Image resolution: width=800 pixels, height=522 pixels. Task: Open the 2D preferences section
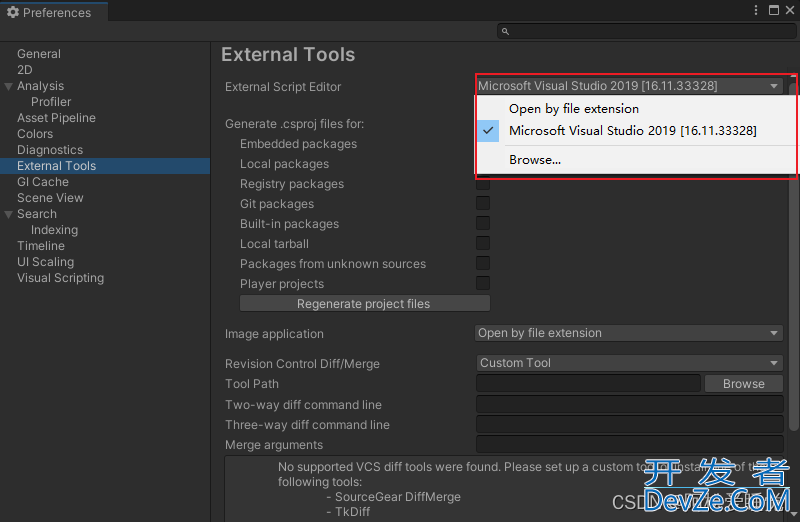(x=24, y=69)
